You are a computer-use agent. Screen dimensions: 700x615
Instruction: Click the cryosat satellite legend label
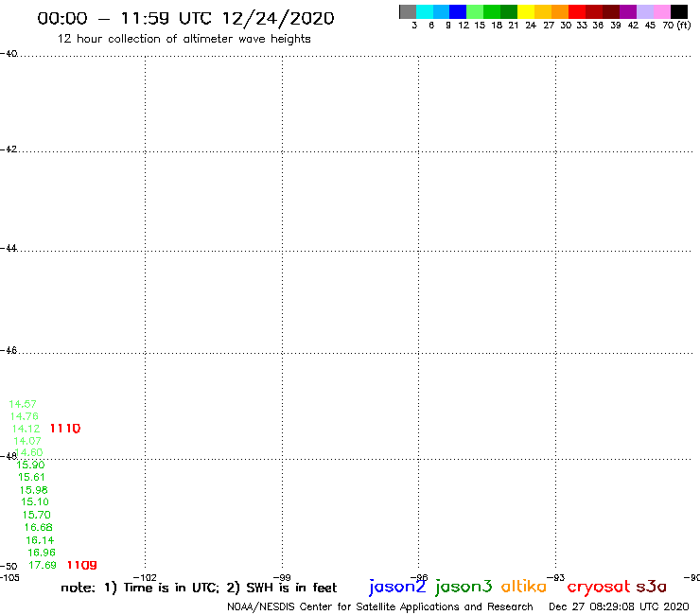(599, 588)
